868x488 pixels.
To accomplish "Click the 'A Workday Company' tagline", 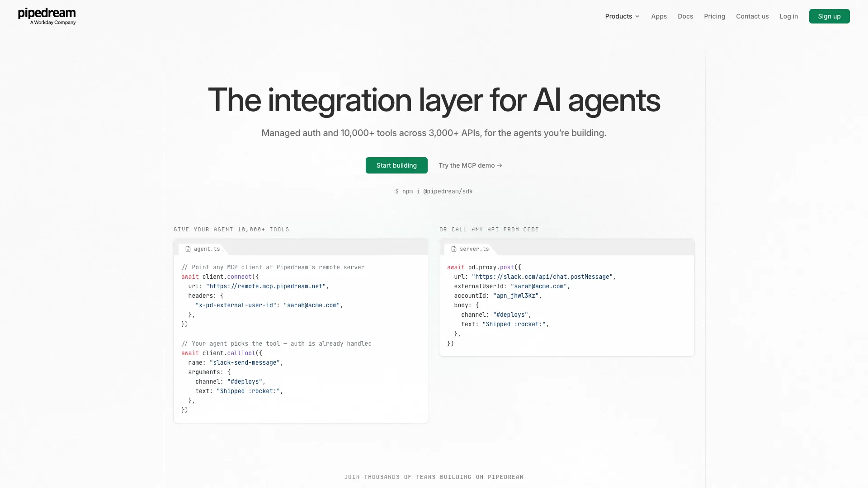I will click(x=53, y=23).
